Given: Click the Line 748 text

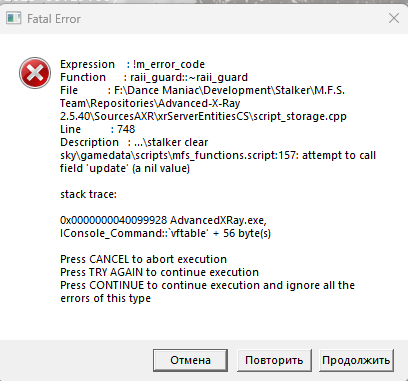Looking at the screenshot, I should click(x=97, y=129).
